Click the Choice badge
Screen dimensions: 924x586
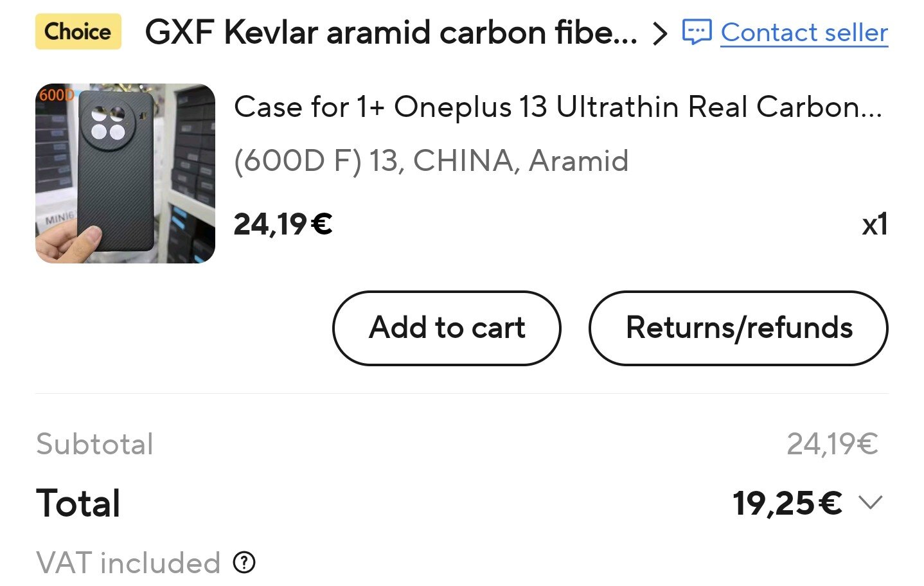[78, 31]
